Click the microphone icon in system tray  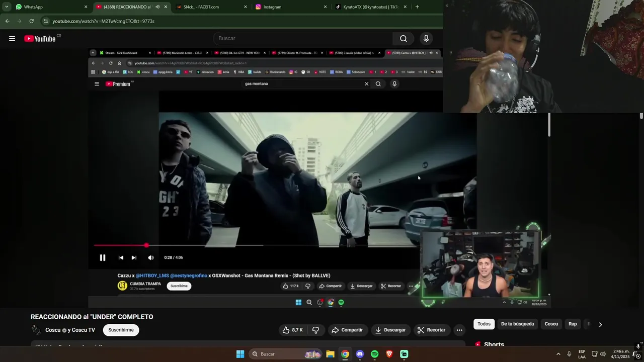pyautogui.click(x=569, y=354)
